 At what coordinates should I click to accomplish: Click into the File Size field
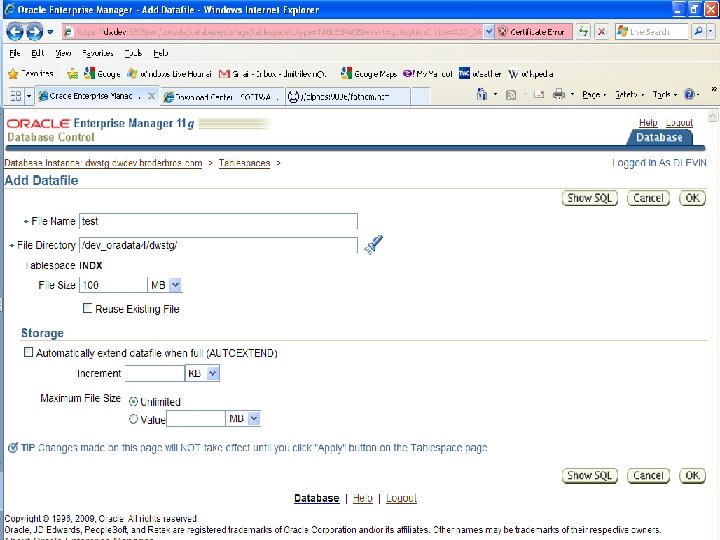click(113, 285)
